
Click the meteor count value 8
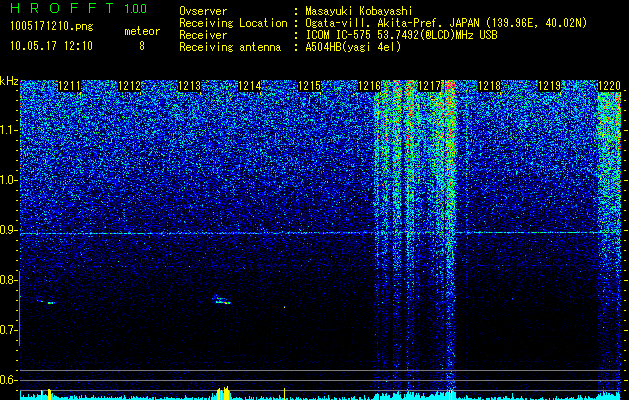click(142, 46)
